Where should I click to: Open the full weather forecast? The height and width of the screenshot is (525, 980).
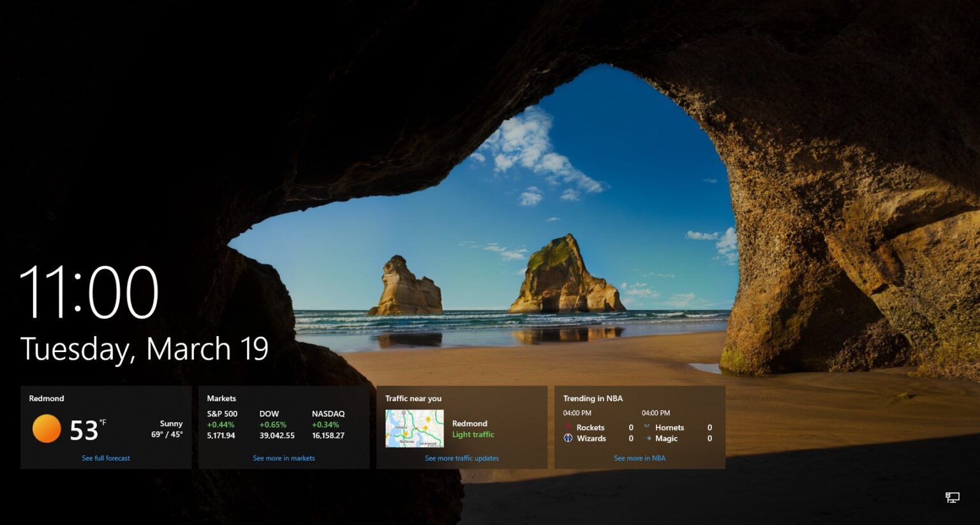(x=105, y=457)
